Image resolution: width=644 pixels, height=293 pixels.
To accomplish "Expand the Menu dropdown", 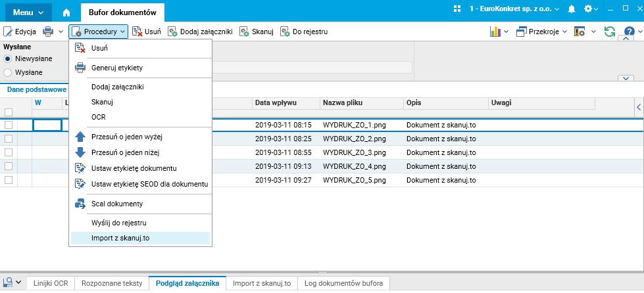I will [29, 12].
